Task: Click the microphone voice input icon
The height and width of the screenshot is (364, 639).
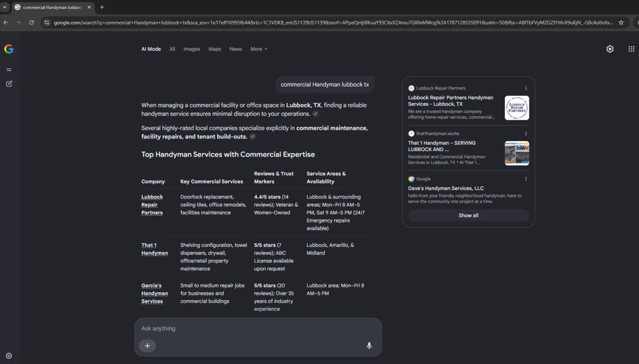Action: pos(369,346)
